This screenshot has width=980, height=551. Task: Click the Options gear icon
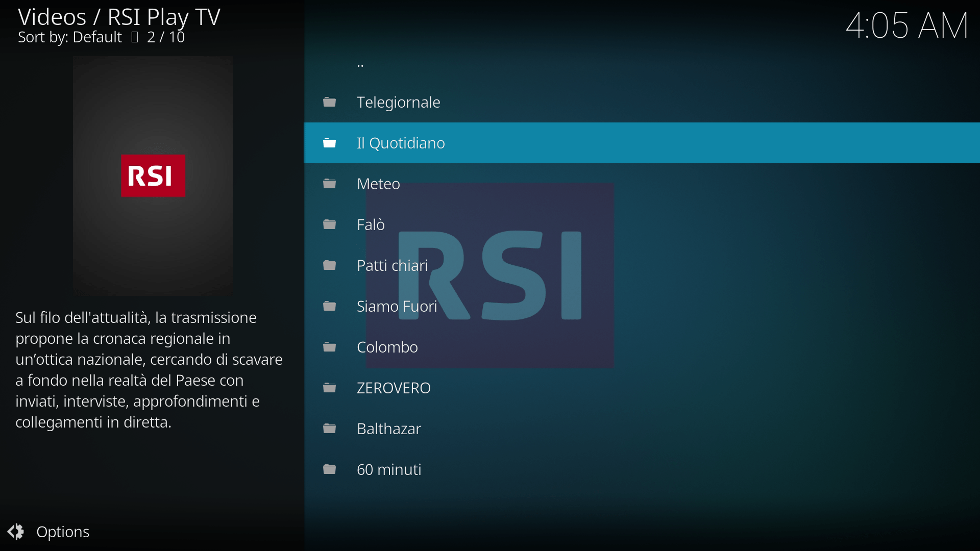(x=16, y=532)
